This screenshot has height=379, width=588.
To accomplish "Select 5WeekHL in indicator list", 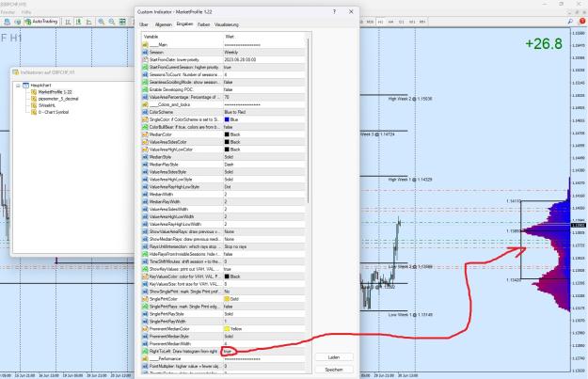I will coord(47,105).
